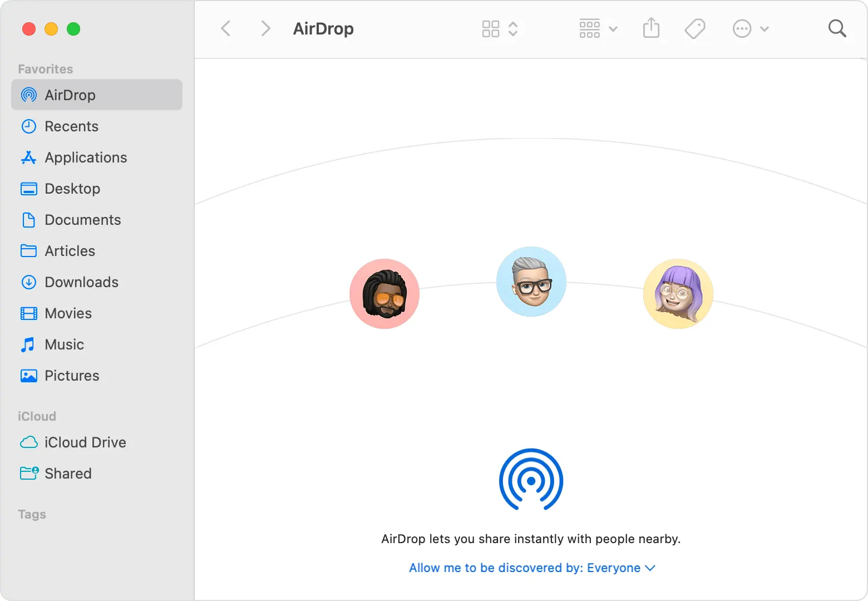Open the view style up-down selector

[513, 29]
